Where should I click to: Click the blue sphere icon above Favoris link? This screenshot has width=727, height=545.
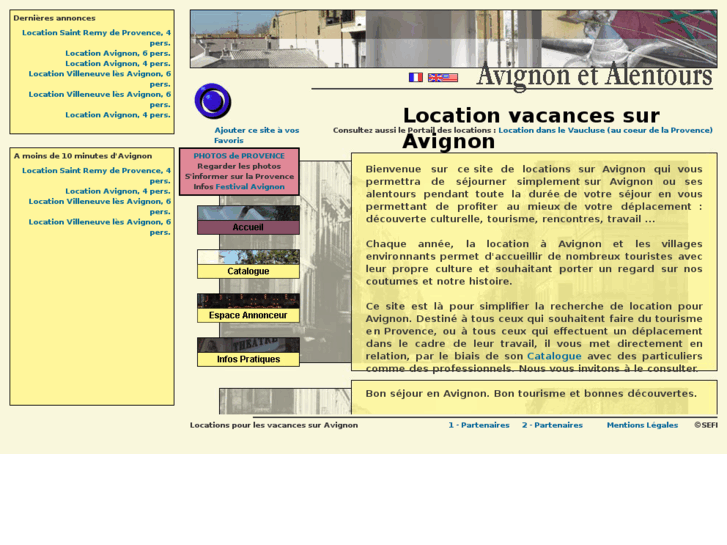[213, 101]
